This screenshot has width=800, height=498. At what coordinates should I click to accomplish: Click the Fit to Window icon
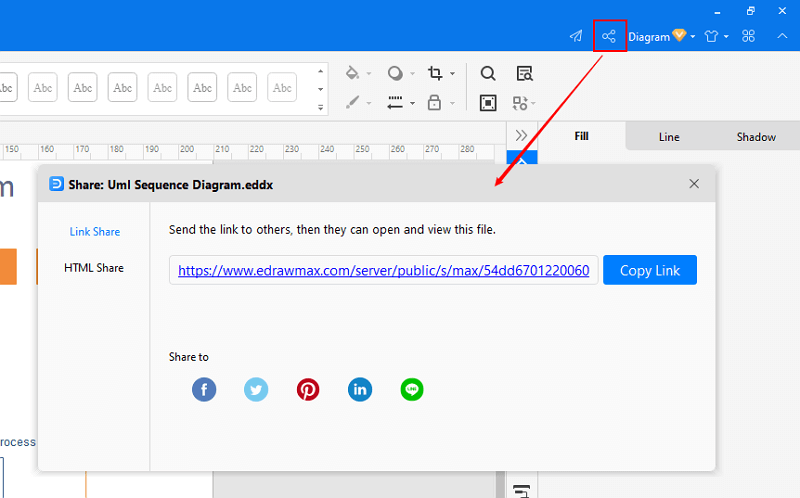click(488, 103)
